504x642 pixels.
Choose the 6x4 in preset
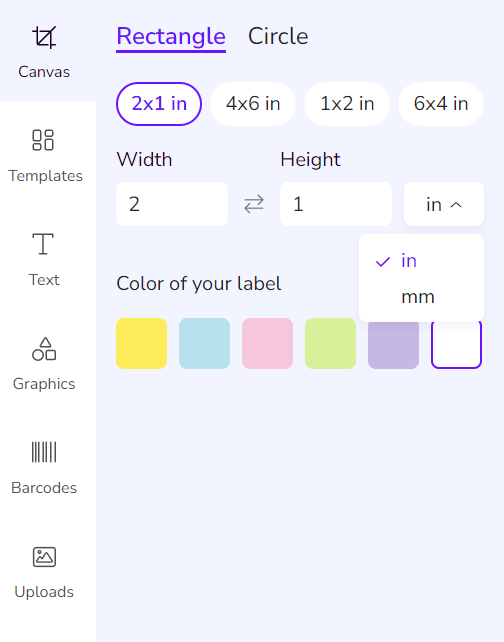pos(441,104)
